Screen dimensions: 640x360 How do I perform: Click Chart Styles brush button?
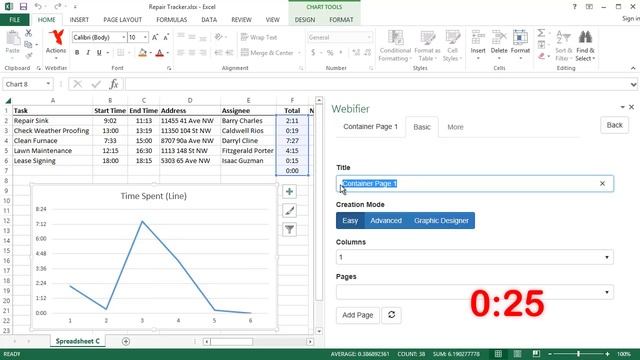[x=289, y=211]
